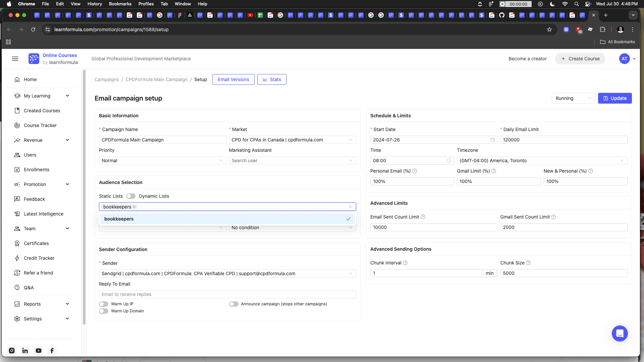
Task: Enable the Announce campaign toggle
Action: tap(234, 304)
